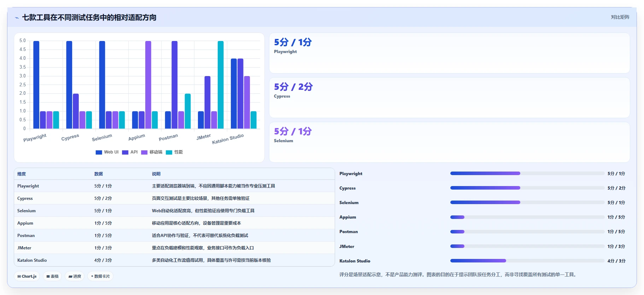Viewport: 644px width, 295px height.
Task: Click Appium's 移动端 bar in chart
Action: [148, 85]
